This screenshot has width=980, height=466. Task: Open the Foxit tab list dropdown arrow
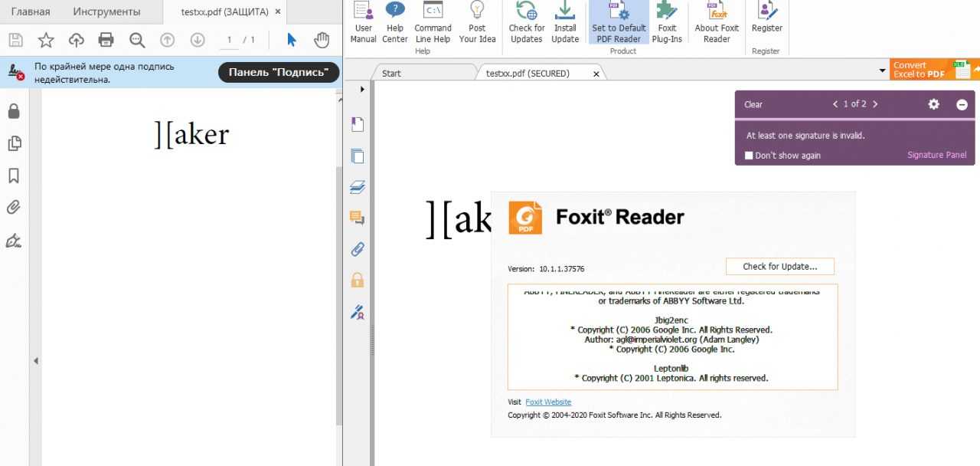(883, 71)
